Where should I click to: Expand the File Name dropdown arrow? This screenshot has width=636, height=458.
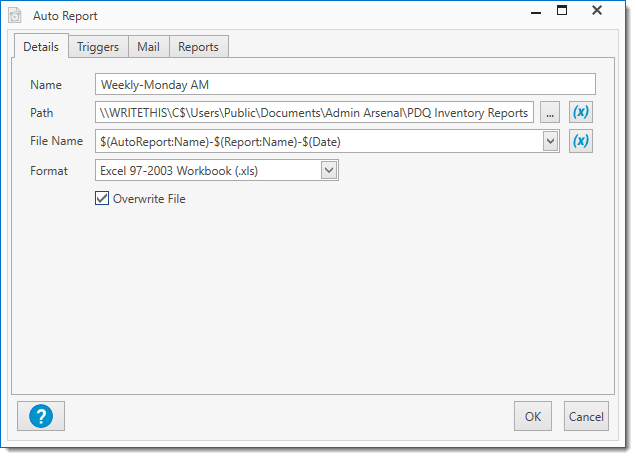(550, 142)
